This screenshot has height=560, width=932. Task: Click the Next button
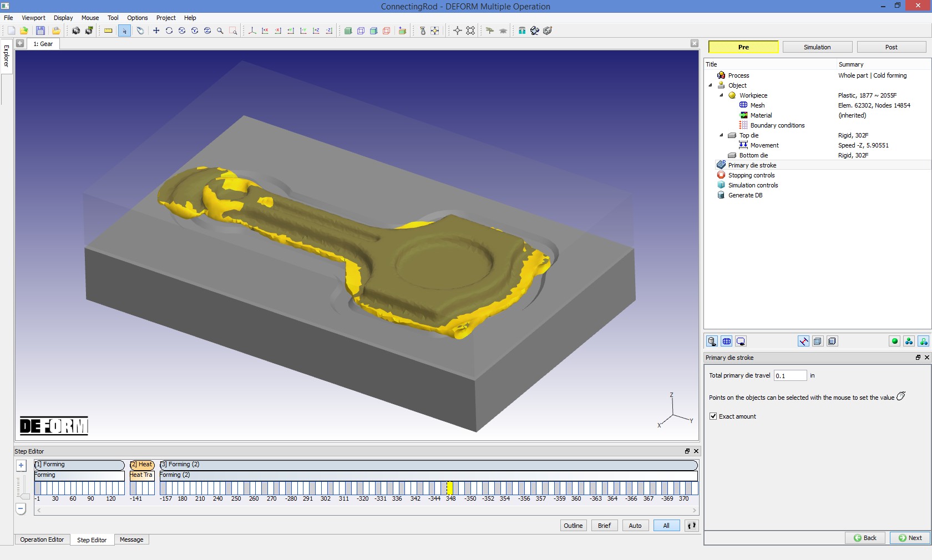(x=910, y=538)
